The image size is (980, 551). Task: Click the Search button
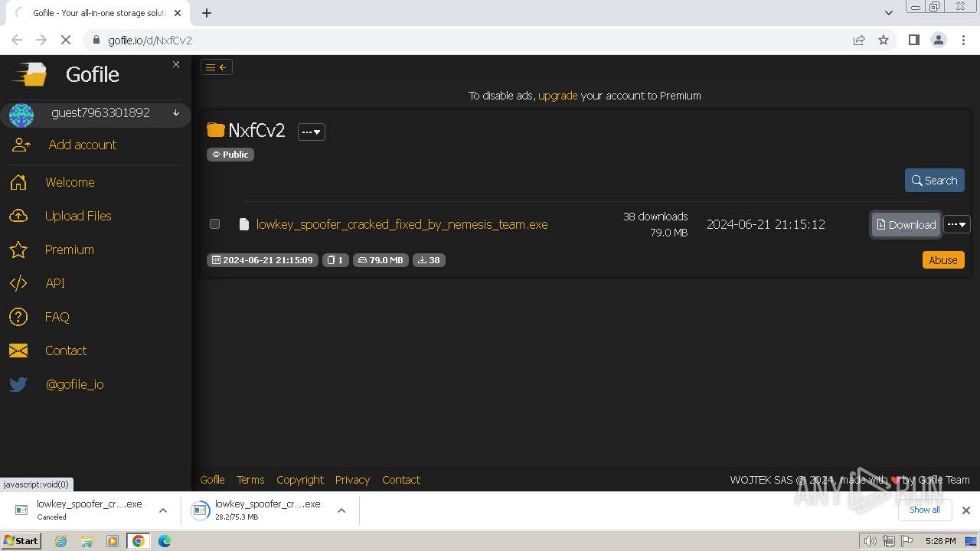coord(934,181)
